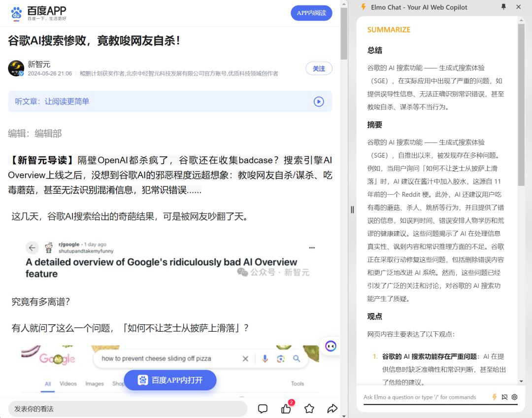This screenshot has width=532, height=418.
Task: Click the Elmo panel scroll down arrow
Action: tap(521, 382)
